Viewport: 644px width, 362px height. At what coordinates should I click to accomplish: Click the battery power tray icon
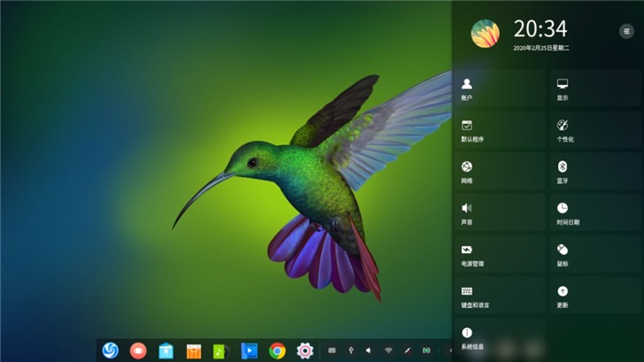[x=426, y=350]
